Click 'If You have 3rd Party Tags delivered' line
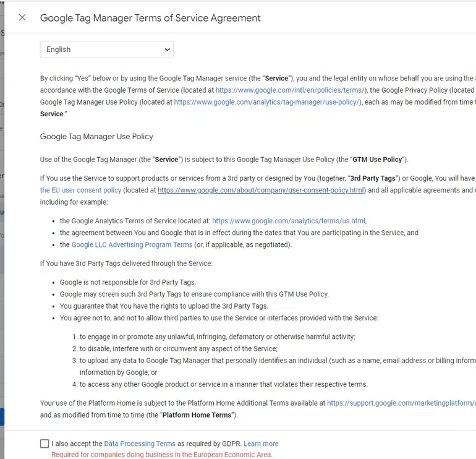476x459 pixels. tap(126, 264)
